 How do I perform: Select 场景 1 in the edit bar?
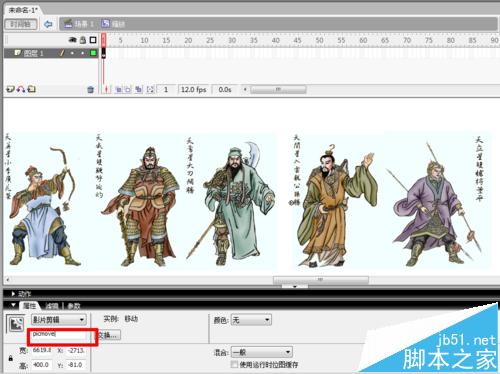tap(80, 24)
